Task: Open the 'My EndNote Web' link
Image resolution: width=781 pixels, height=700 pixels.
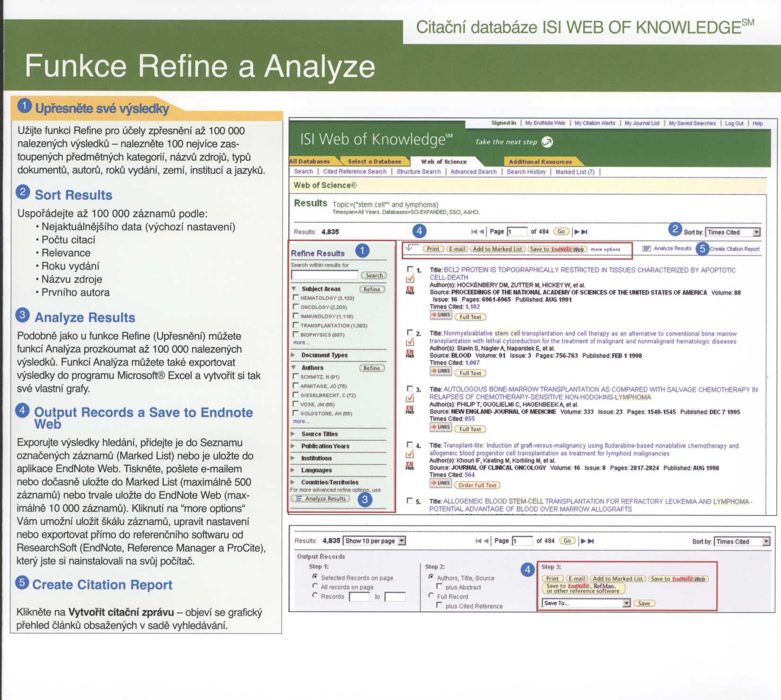Action: click(x=545, y=123)
